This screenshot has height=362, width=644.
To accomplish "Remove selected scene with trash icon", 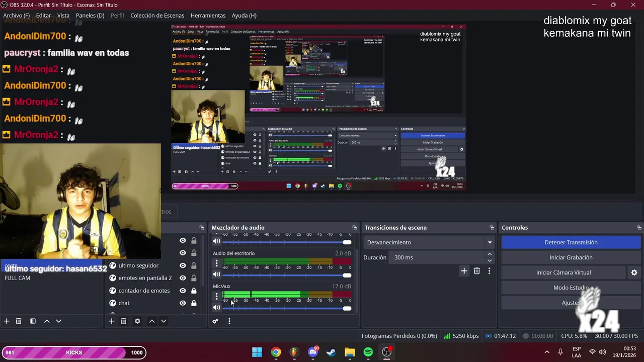I will click(x=19, y=321).
